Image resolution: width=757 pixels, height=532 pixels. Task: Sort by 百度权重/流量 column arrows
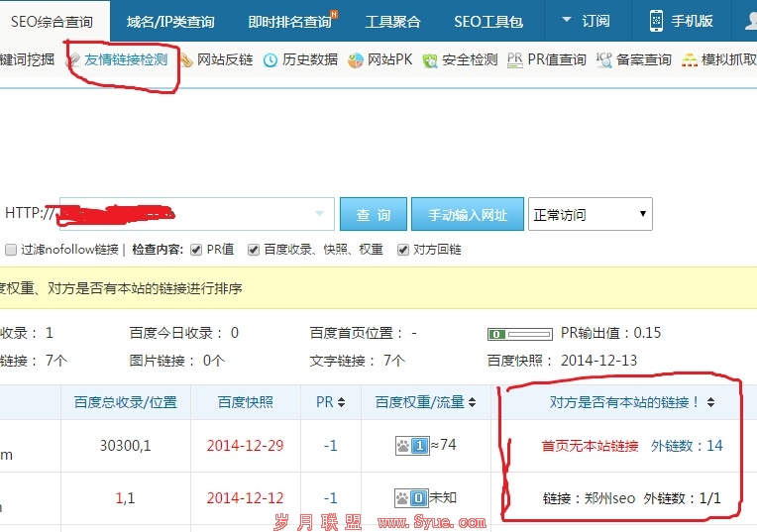coord(473,402)
